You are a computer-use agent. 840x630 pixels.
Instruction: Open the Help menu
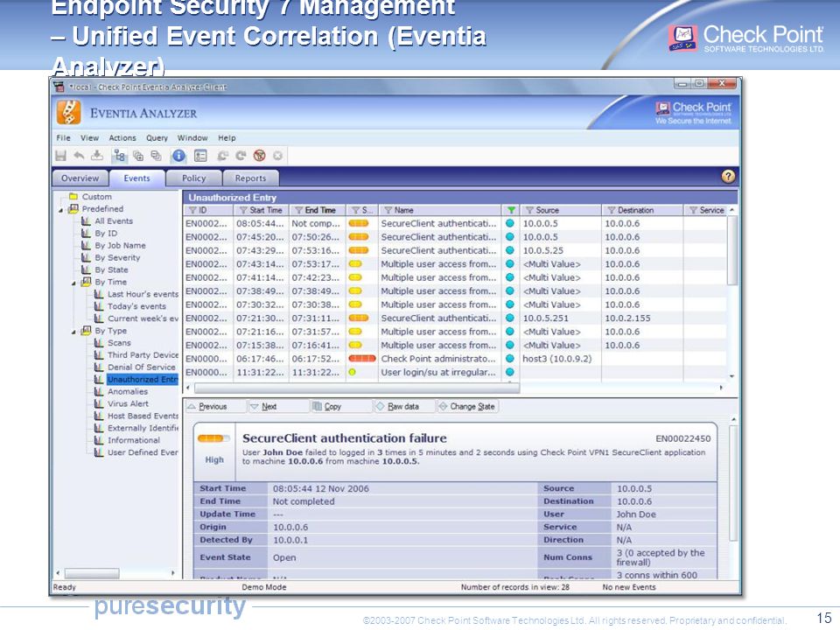pos(227,137)
